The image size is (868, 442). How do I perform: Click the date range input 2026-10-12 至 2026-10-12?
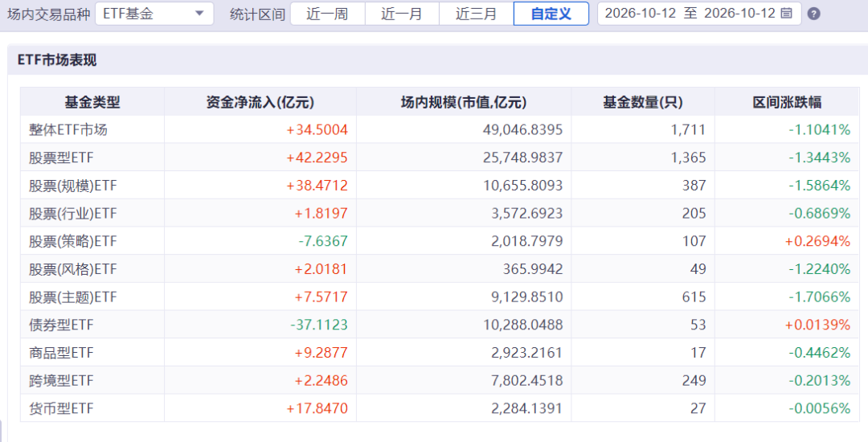pos(699,14)
